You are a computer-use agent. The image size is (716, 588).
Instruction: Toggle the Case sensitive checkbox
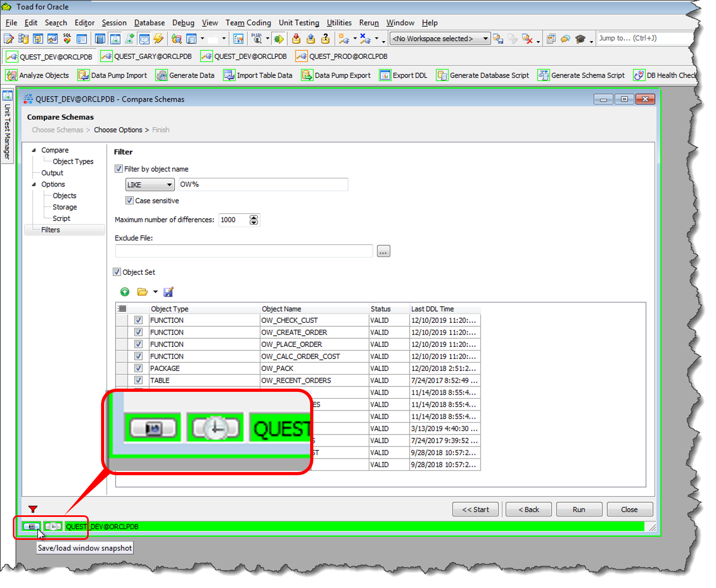(x=129, y=200)
